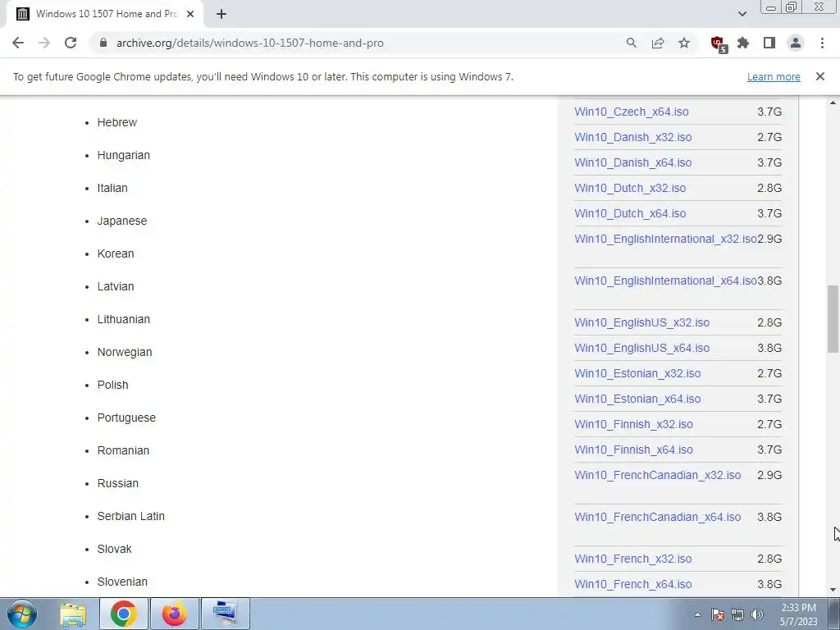Click the address bar URL
The height and width of the screenshot is (630, 840).
click(x=249, y=43)
